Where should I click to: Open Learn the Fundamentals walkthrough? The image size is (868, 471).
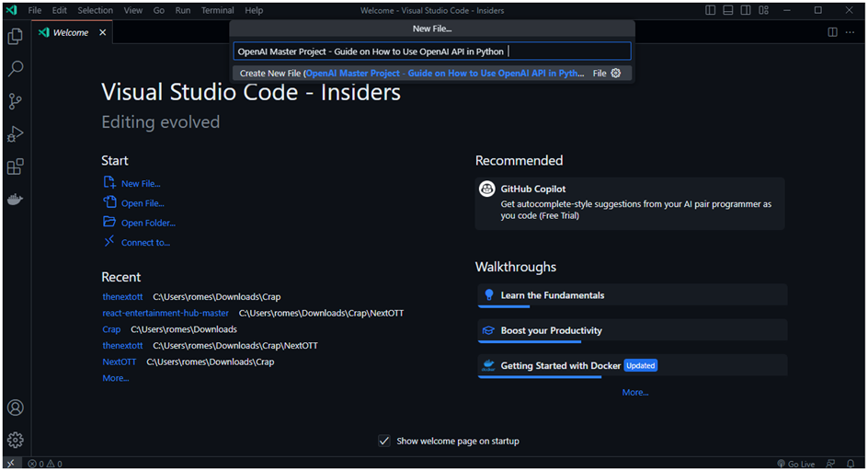click(x=633, y=295)
